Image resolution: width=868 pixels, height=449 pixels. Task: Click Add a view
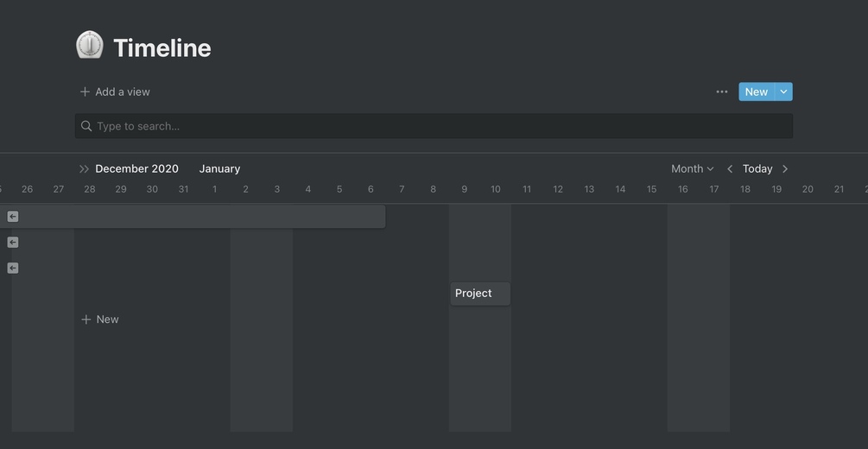click(122, 92)
